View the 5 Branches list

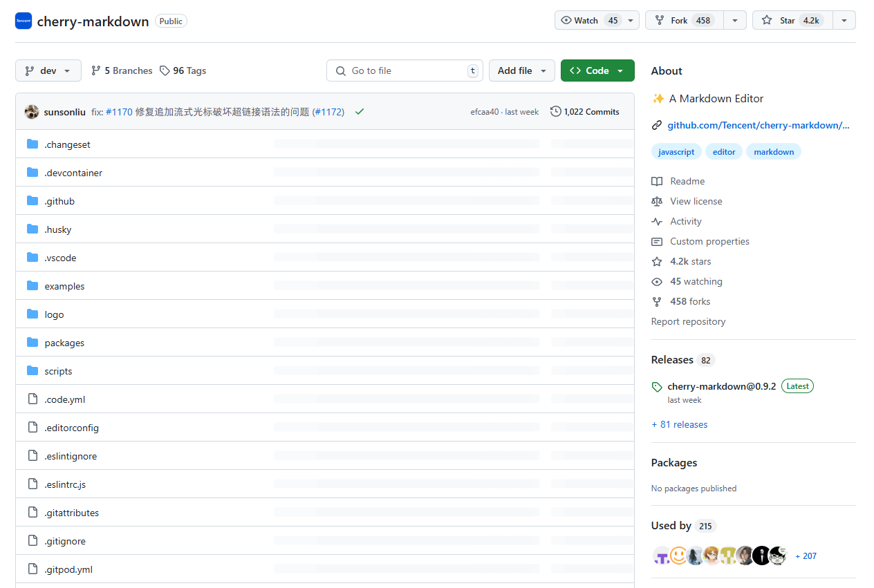pos(122,70)
